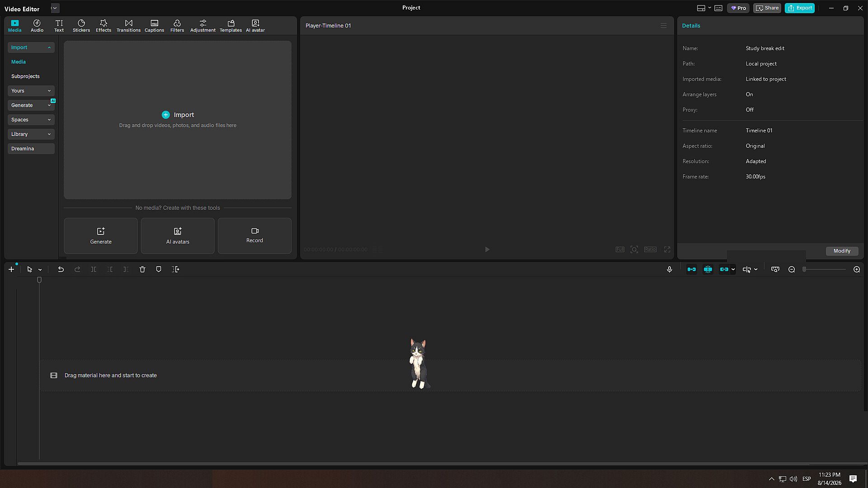Open the Stickers panel
The width and height of the screenshot is (868, 488).
click(81, 26)
